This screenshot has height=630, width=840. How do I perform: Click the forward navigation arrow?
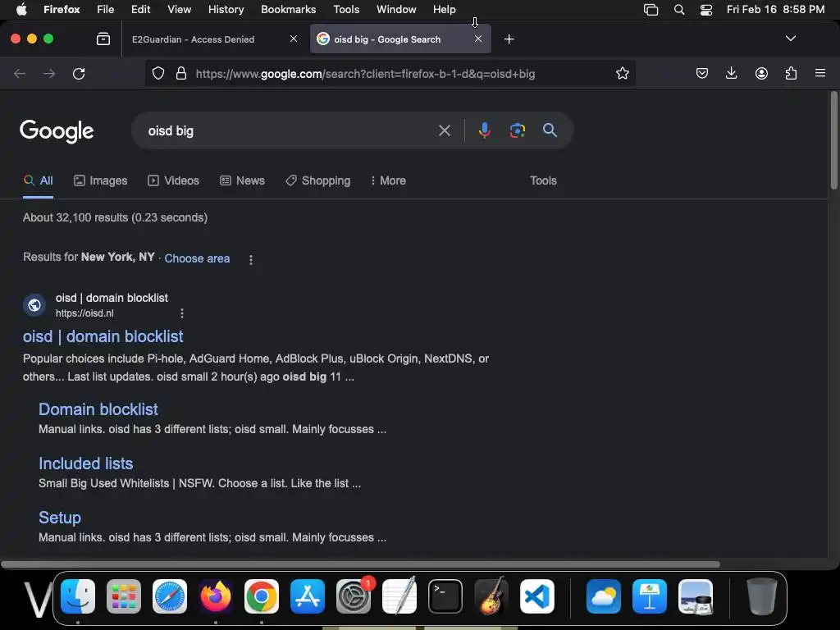coord(49,73)
